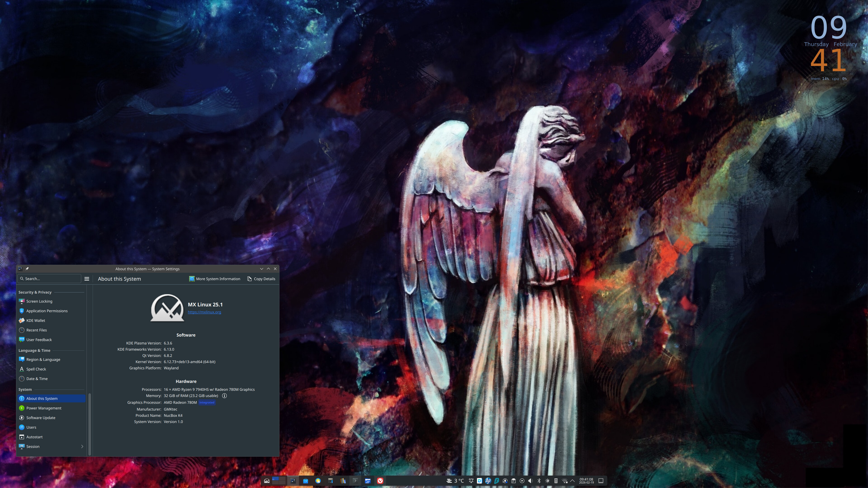Image resolution: width=868 pixels, height=488 pixels.
Task: Expand hidden system tray icons arrow
Action: tap(572, 481)
